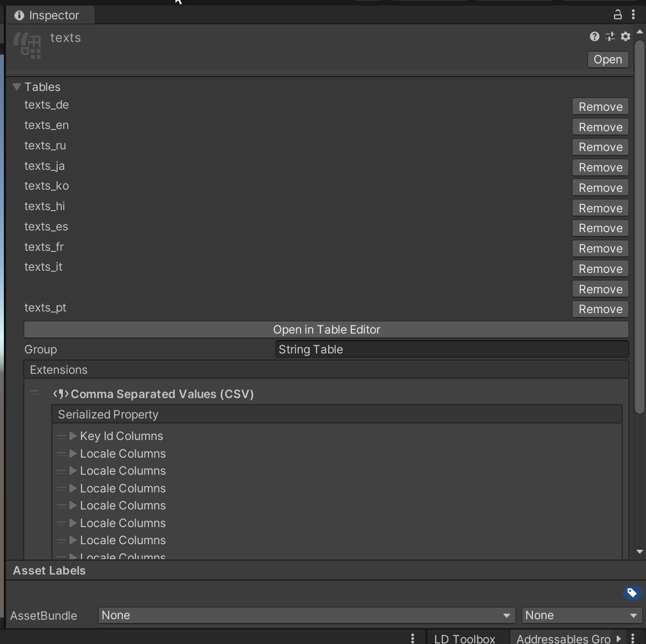The image size is (646, 644).
Task: Remove the texts_ja table
Action: point(600,167)
